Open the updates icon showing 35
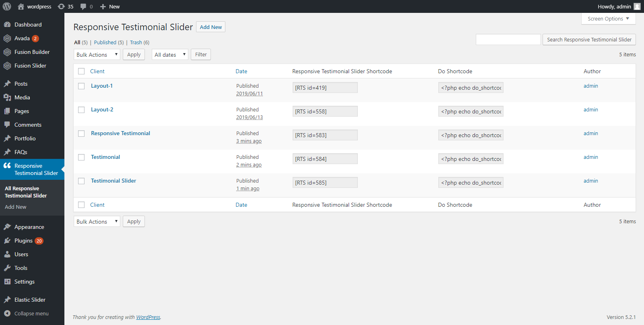644x325 pixels. tap(61, 6)
